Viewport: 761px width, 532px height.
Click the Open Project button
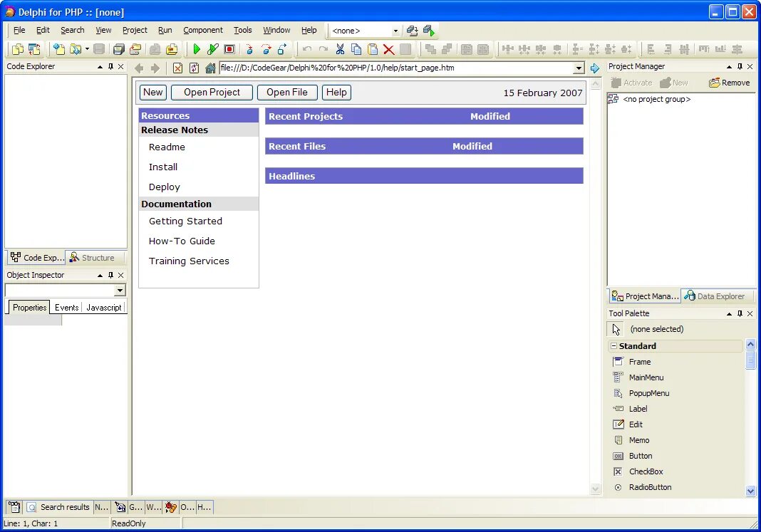[x=212, y=92]
